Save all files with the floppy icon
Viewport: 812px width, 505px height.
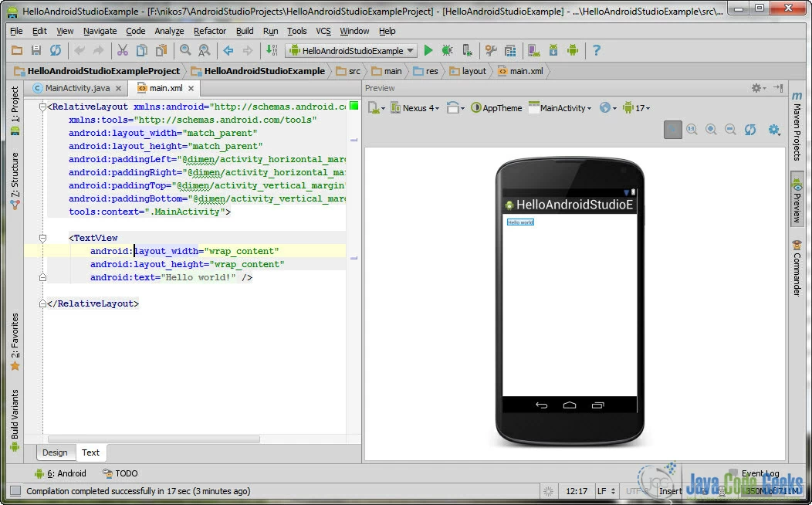36,50
